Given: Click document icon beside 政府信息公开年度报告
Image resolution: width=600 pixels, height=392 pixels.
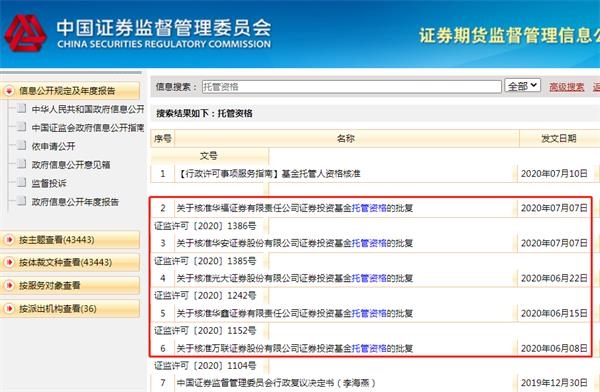Looking at the screenshot, I should (x=22, y=201).
